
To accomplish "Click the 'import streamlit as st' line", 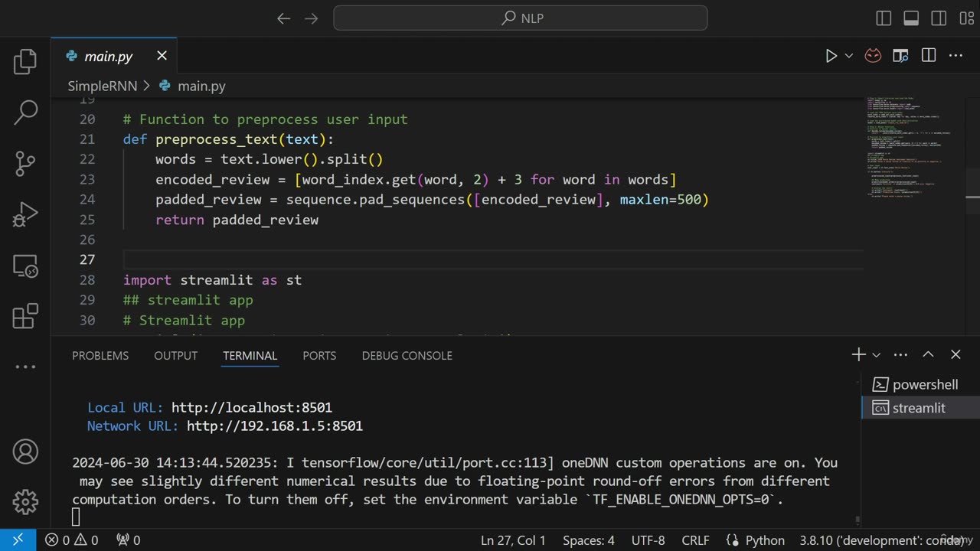I will click(x=212, y=280).
